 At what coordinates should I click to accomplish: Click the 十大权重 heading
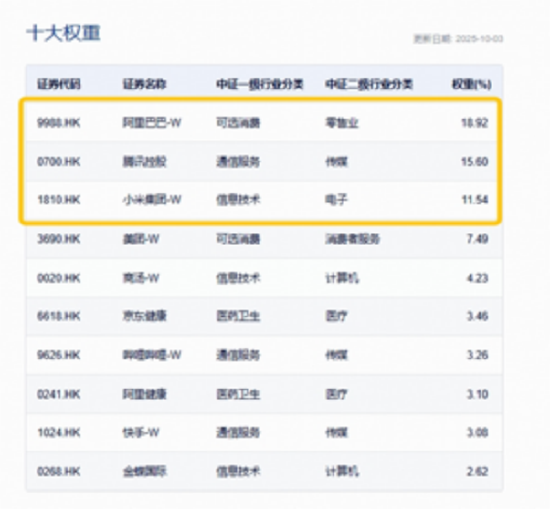(x=63, y=34)
